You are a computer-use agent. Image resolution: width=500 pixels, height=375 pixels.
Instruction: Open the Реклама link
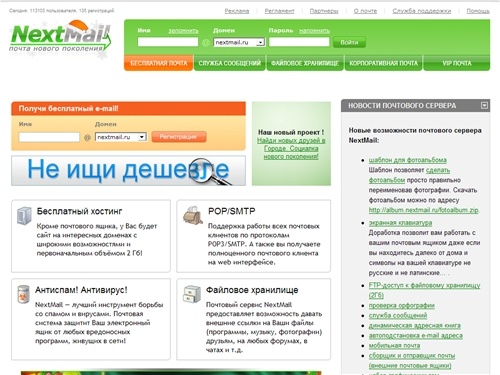click(237, 11)
